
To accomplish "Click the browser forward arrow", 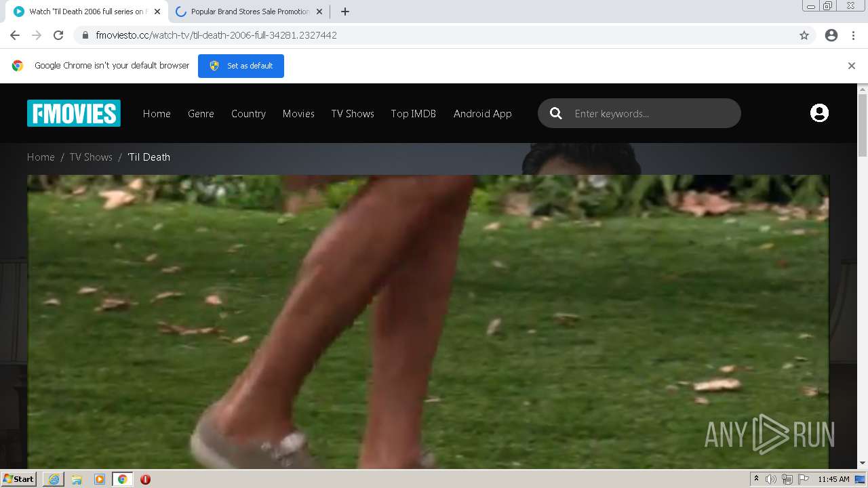I will [x=37, y=35].
